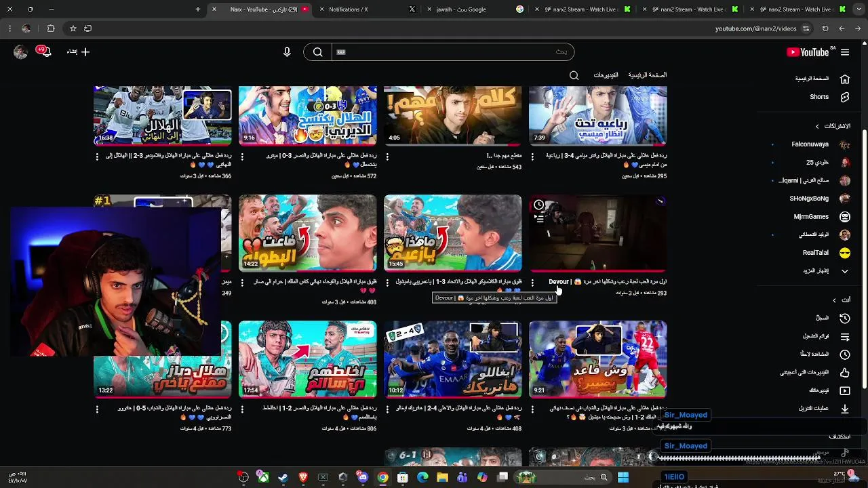
Task: Open the 4:05 video thumbnail
Action: pyautogui.click(x=452, y=115)
